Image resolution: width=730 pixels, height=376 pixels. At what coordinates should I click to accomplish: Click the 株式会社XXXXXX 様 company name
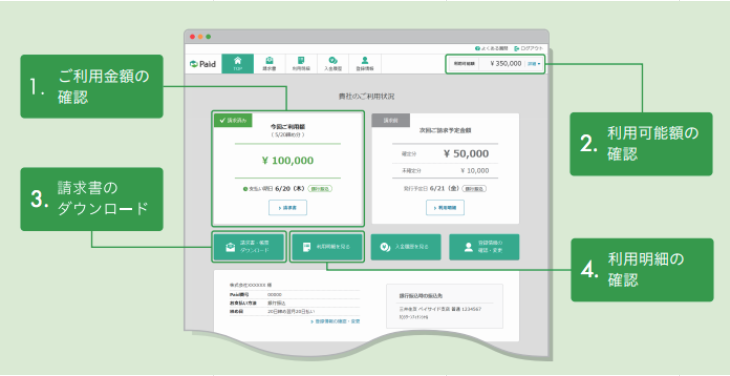[250, 284]
